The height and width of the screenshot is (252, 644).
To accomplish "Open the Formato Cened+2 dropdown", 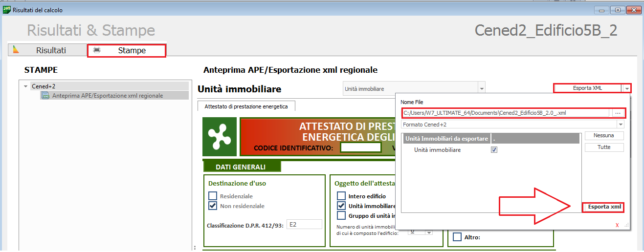I will click(x=621, y=125).
